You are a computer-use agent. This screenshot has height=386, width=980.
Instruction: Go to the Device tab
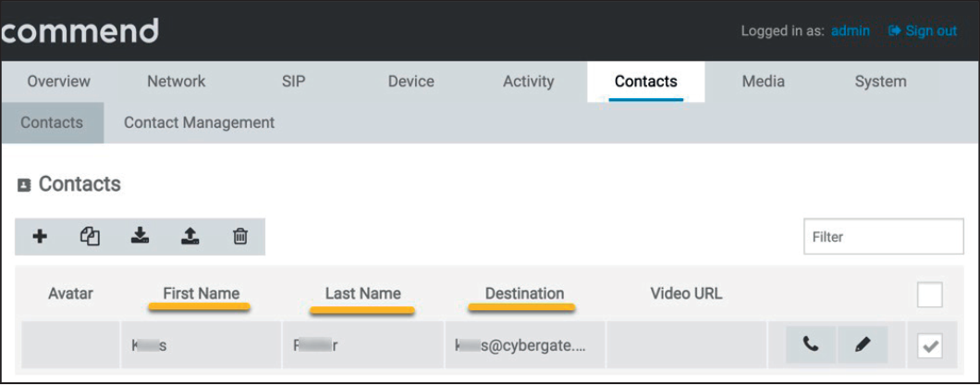click(411, 81)
